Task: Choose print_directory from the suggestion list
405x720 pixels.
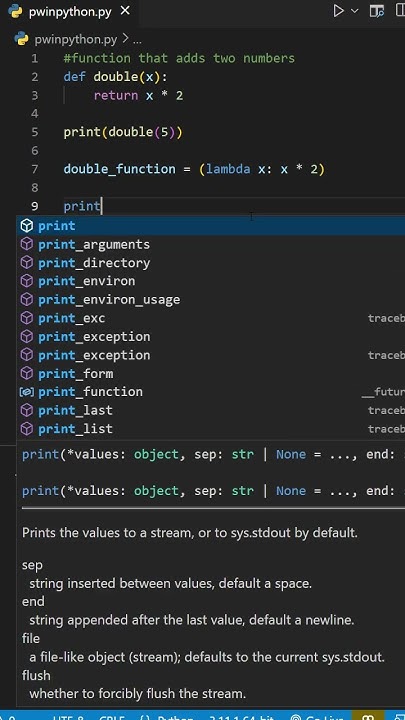Action: point(211,263)
